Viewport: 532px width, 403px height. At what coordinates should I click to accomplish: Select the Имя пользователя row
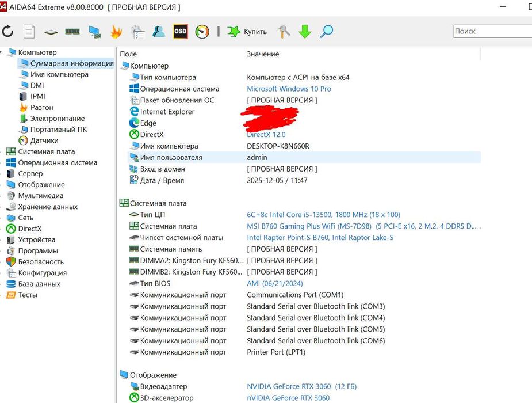pyautogui.click(x=304, y=158)
